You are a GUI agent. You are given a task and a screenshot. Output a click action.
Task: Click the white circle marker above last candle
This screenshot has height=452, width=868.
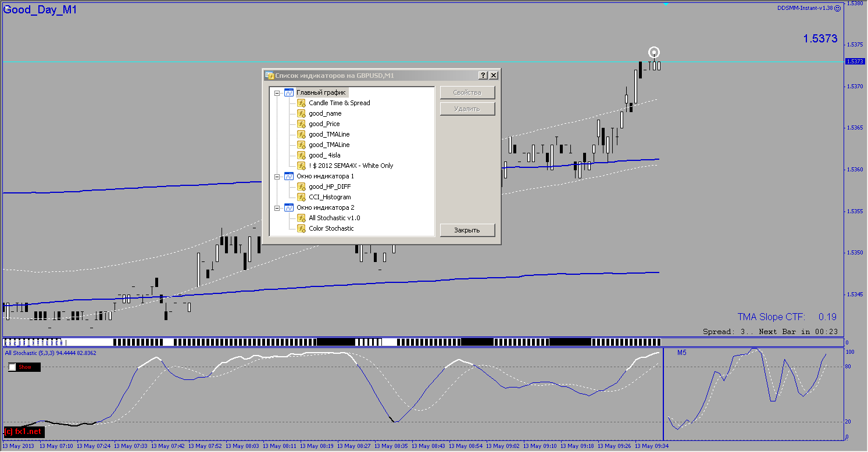pos(655,52)
